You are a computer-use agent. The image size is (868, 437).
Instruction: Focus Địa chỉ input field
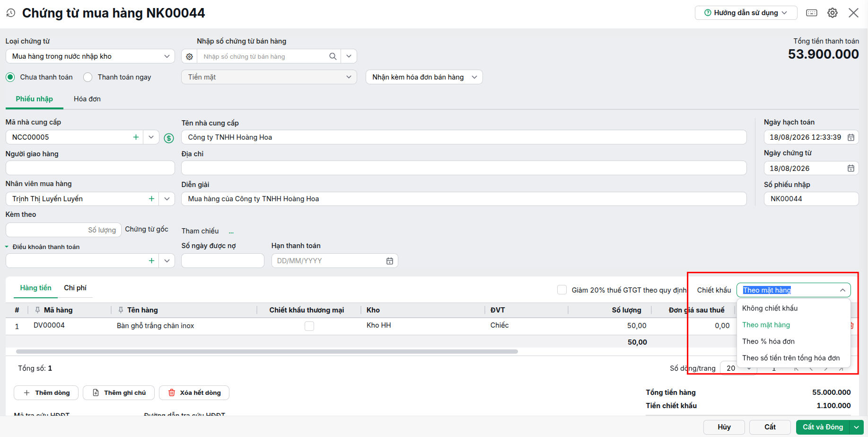click(x=464, y=168)
